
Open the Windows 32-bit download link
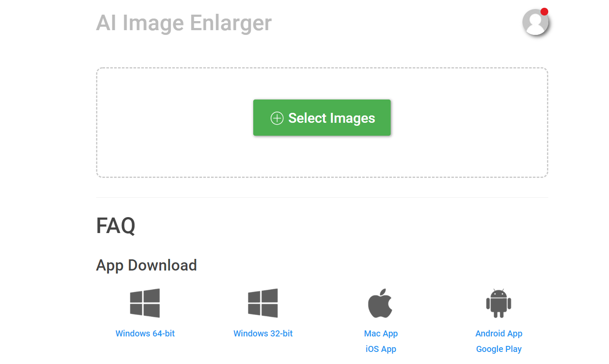263,333
